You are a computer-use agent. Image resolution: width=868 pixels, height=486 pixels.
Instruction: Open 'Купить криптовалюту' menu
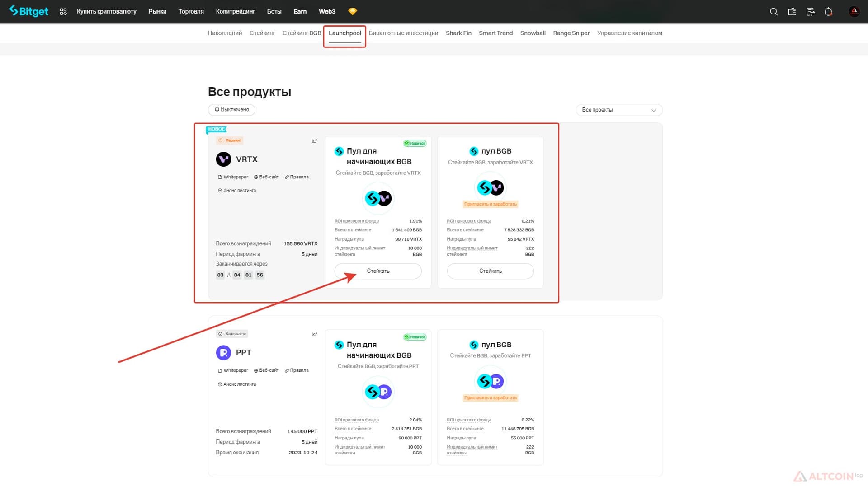tap(106, 11)
